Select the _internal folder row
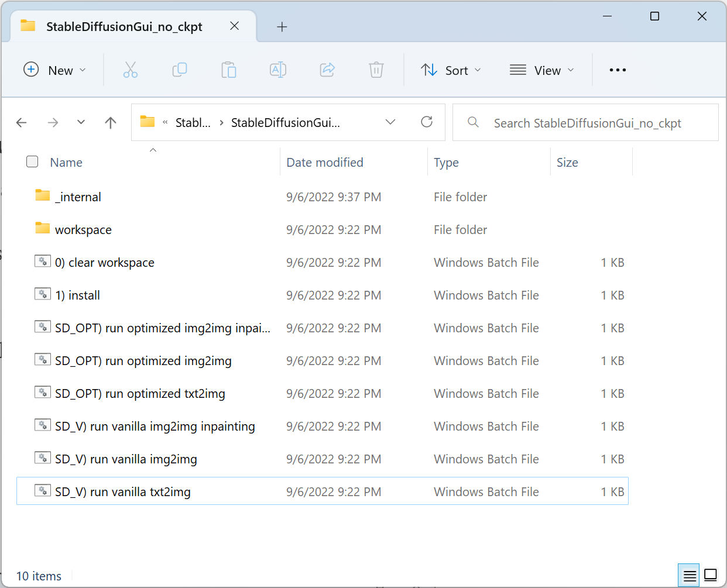Screen dimensions: 727x588 tap(323, 197)
